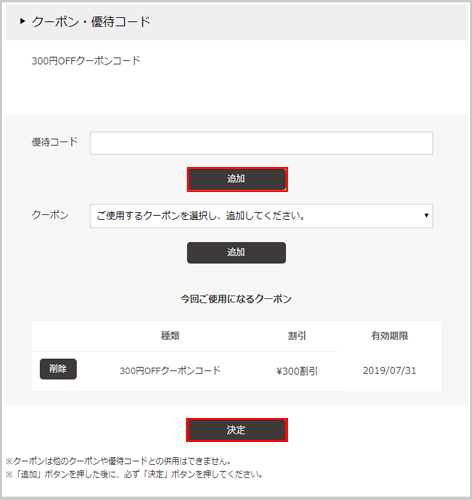Click the 今回ご使用になるクーポン heading
Viewport: 472px width, 500px height.
[236, 299]
